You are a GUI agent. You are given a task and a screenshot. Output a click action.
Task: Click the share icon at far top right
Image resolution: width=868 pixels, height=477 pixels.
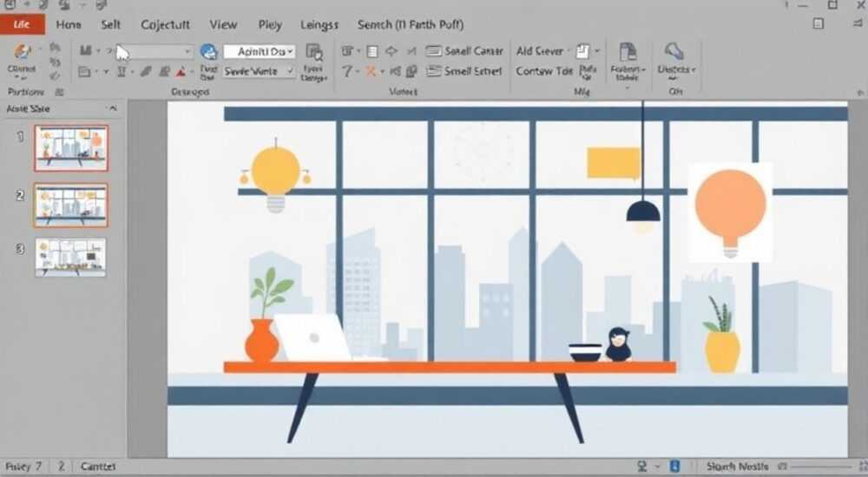pyautogui.click(x=858, y=23)
